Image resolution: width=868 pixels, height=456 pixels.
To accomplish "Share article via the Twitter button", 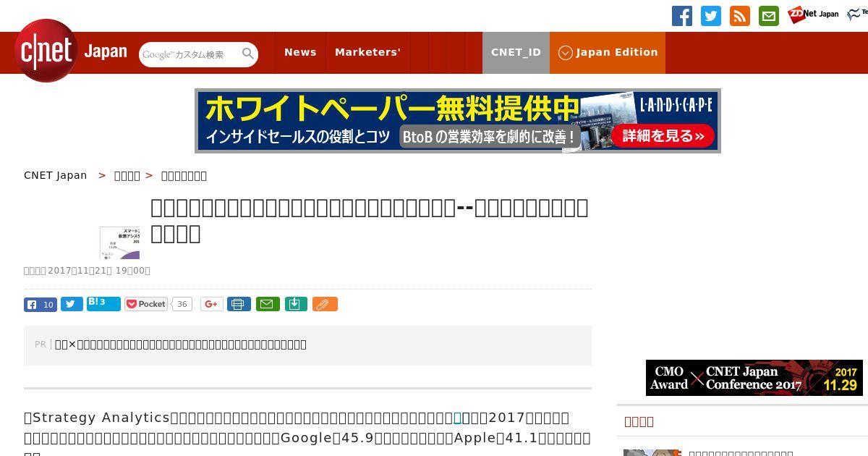I will (72, 304).
